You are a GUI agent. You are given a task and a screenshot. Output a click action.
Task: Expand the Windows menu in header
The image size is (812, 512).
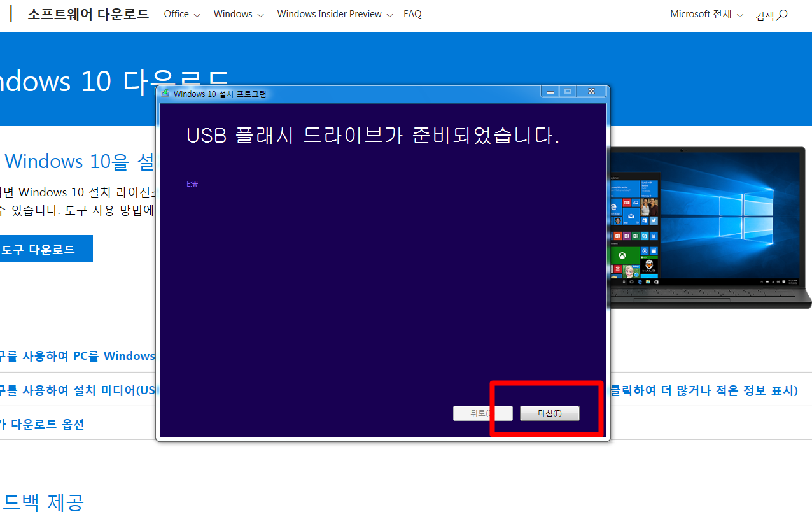(239, 14)
